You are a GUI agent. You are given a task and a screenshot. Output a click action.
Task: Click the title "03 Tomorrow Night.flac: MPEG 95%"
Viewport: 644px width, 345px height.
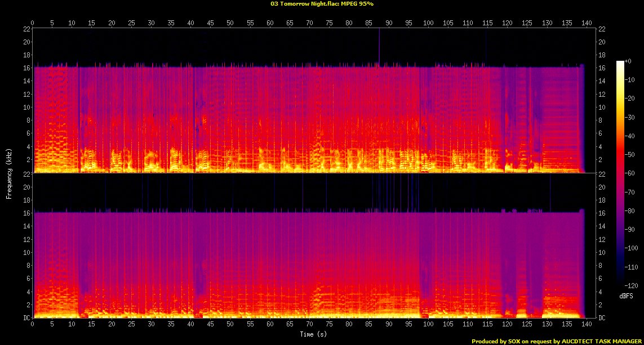[x=322, y=4]
